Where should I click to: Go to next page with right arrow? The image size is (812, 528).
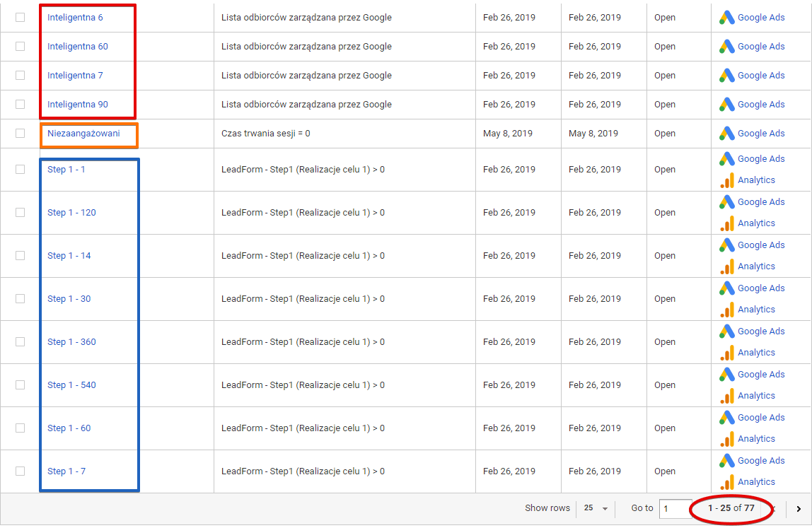[799, 509]
